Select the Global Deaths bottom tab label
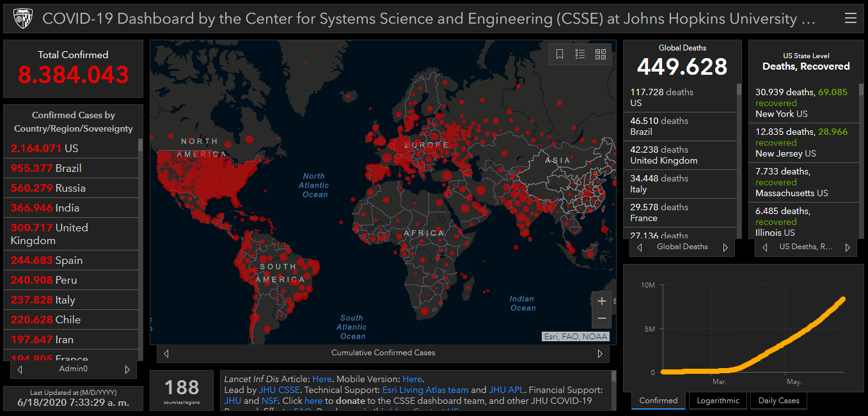The height and width of the screenshot is (416, 868). 683,247
